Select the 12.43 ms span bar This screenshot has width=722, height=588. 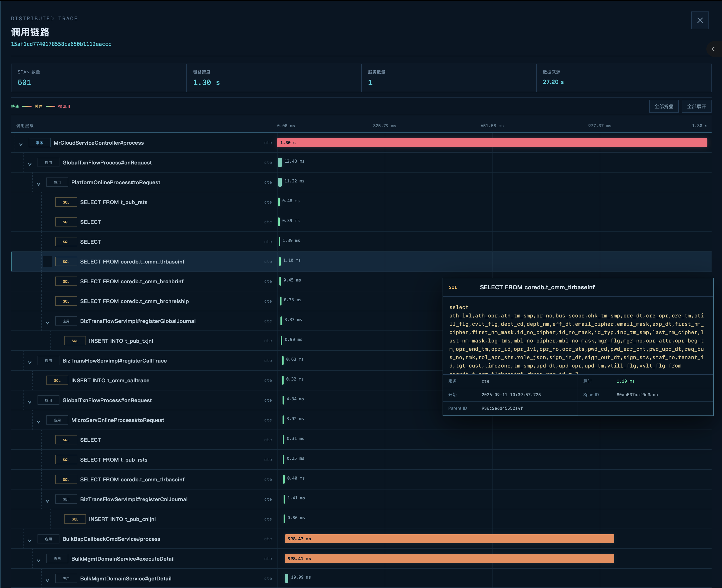(280, 163)
